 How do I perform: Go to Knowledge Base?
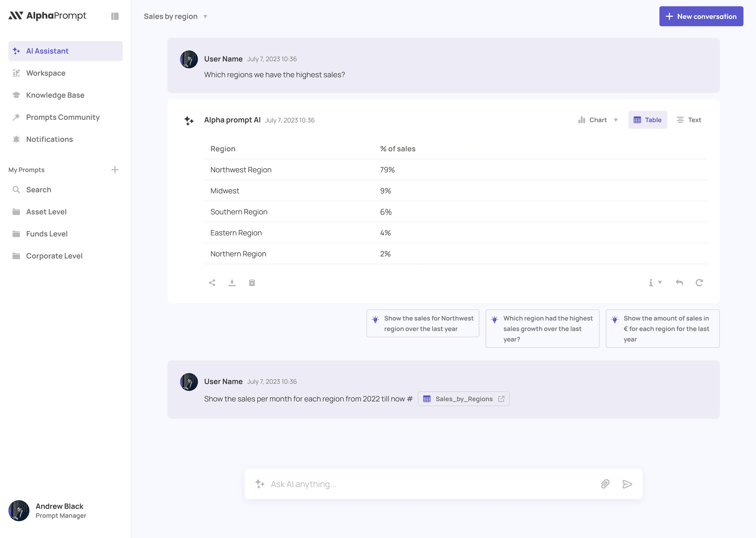click(55, 95)
